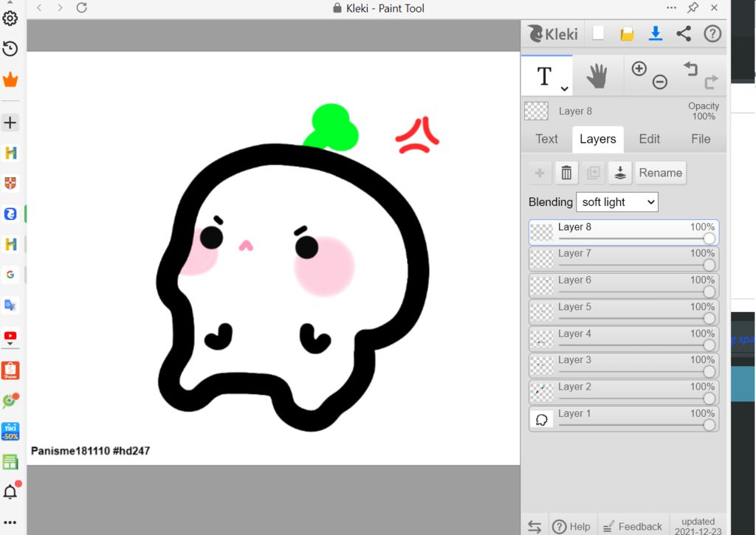This screenshot has width=756, height=535.
Task: Open the question mark help icon
Action: coord(712,34)
